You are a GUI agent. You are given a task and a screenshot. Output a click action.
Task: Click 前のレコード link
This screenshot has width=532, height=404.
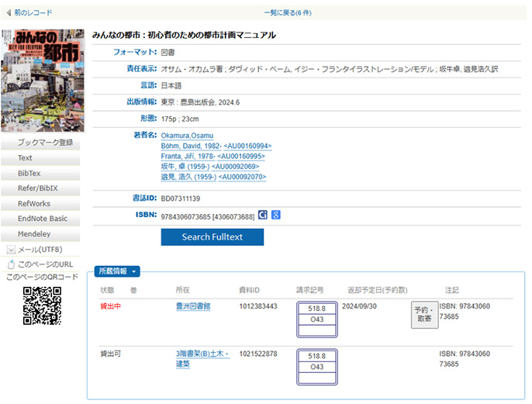(33, 13)
